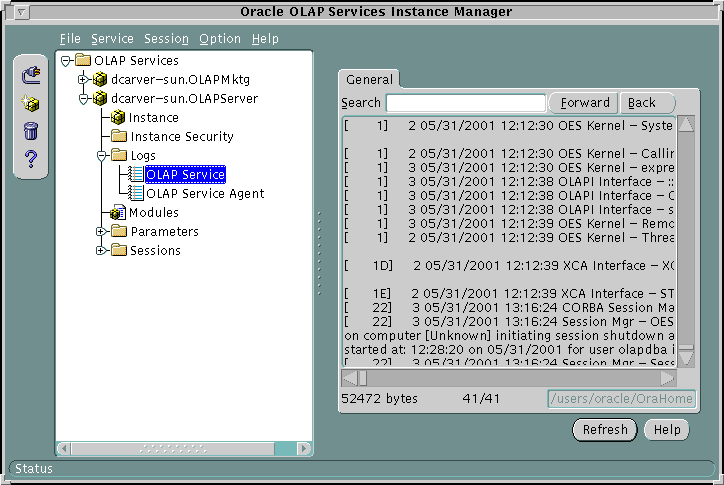
Task: Click in the Search input field
Action: [466, 103]
